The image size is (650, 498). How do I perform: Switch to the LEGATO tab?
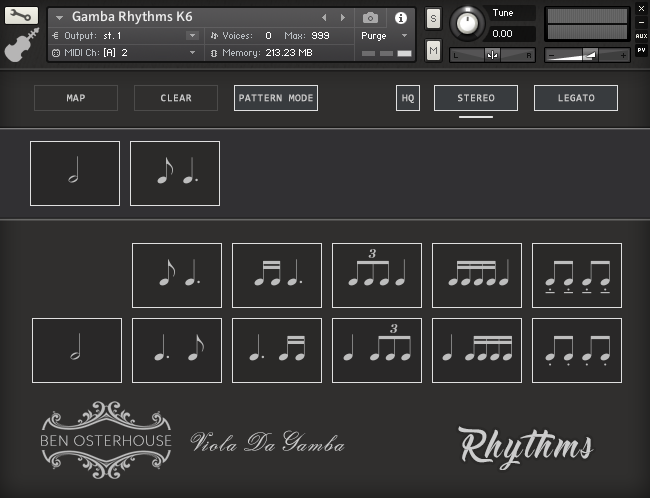click(x=575, y=98)
